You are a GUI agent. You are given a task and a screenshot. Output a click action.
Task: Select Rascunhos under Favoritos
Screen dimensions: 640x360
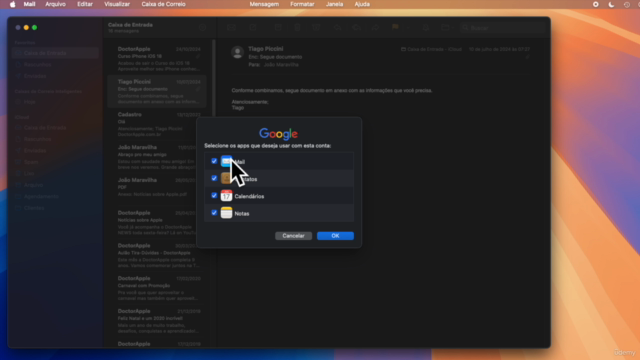(56, 64)
